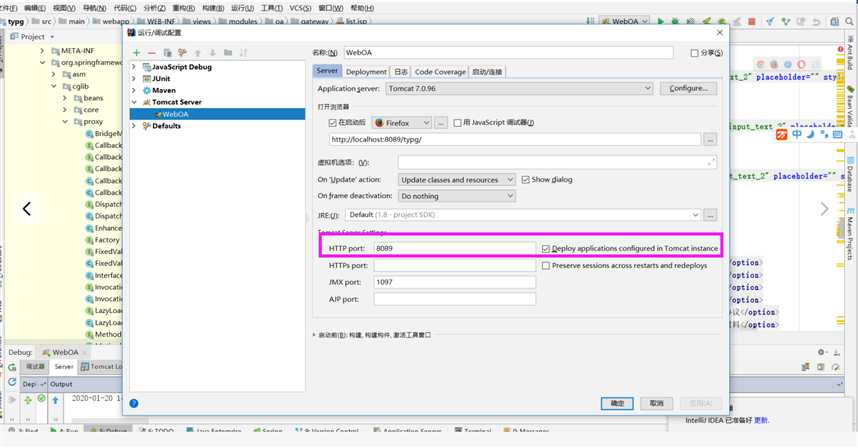
Task: Open 帮助(H) help menu
Action: point(362,8)
